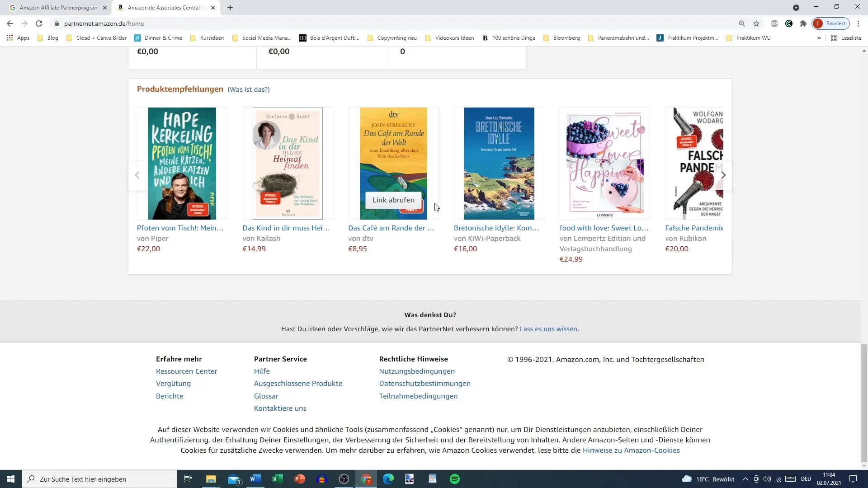Open the tab search dropdown in title bar
This screenshot has width=868, height=488.
click(796, 8)
